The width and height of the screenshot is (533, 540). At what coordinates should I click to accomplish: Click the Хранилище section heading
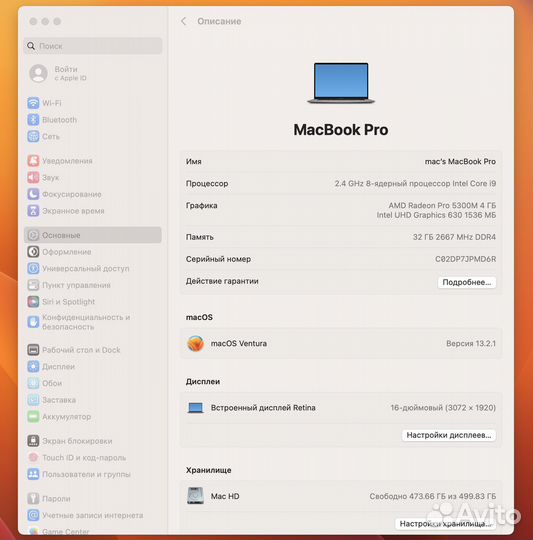coord(208,470)
